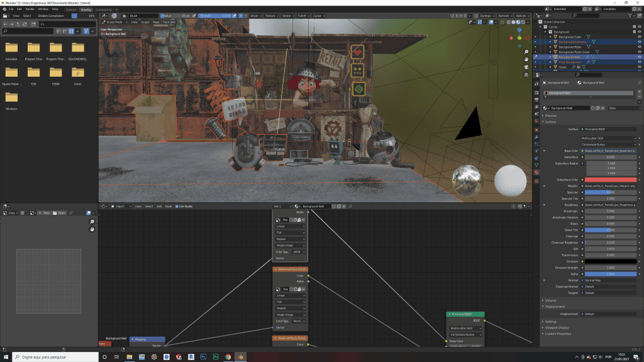The height and width of the screenshot is (362, 644).
Task: Go back in file browser with left arrow
Action: pos(5,24)
